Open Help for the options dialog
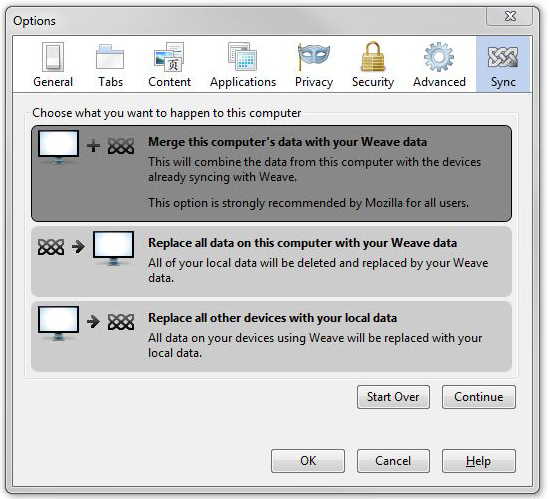The height and width of the screenshot is (499, 550). 479,461
